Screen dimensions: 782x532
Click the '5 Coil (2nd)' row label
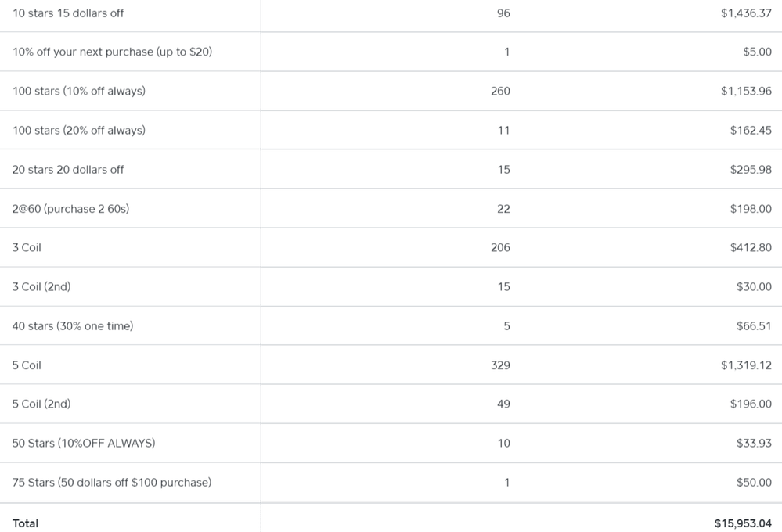[x=41, y=404]
